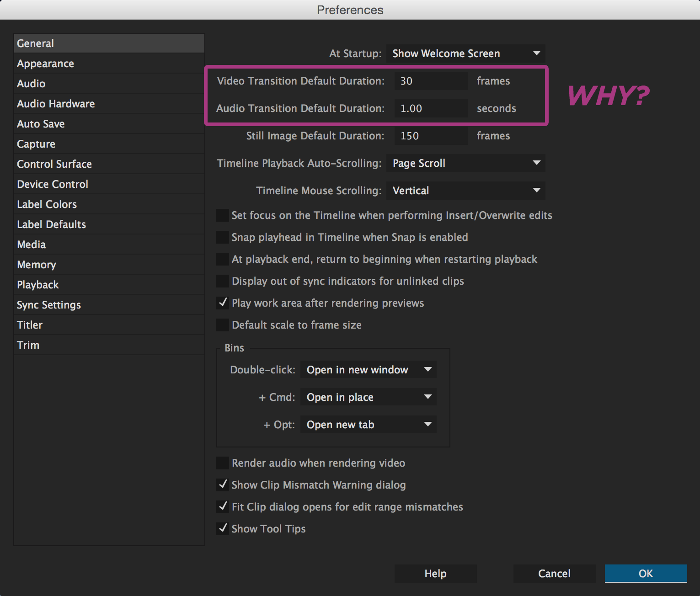Open Bins + Opt dropdown
This screenshot has width=700, height=596.
[x=369, y=425]
